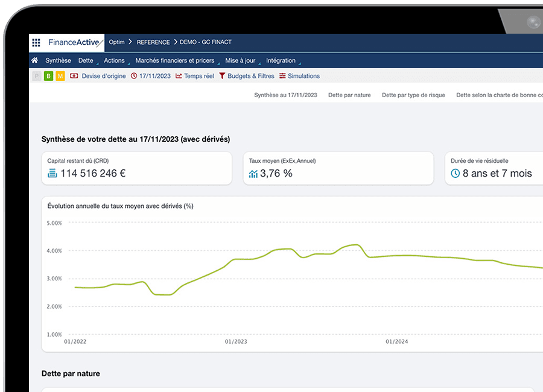Toggle the grey P mode button
The width and height of the screenshot is (543, 392).
click(37, 76)
